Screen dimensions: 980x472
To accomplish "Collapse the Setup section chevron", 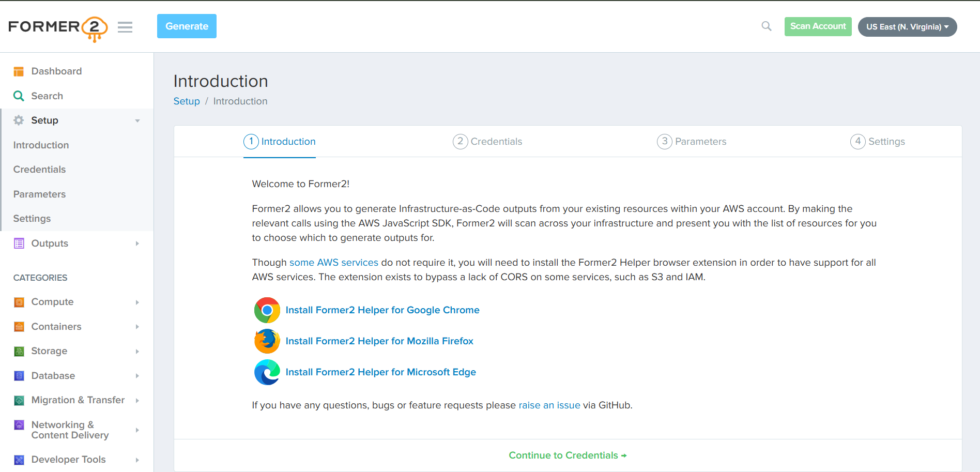I will tap(137, 120).
